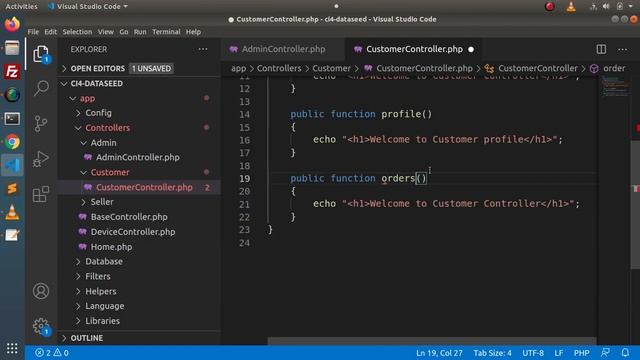Viewport: 640px width, 360px height.
Task: Click the Split Editor icon
Action: coord(601,49)
